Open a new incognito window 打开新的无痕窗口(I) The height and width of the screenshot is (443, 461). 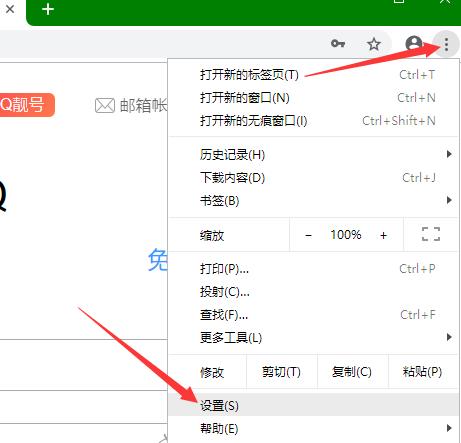313,121
